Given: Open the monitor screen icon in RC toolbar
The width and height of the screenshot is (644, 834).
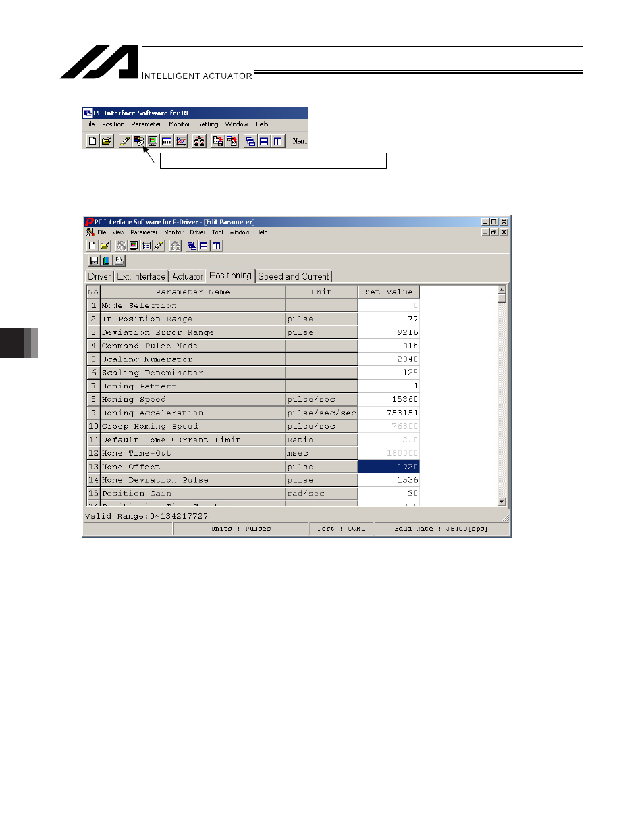Looking at the screenshot, I should (153, 141).
